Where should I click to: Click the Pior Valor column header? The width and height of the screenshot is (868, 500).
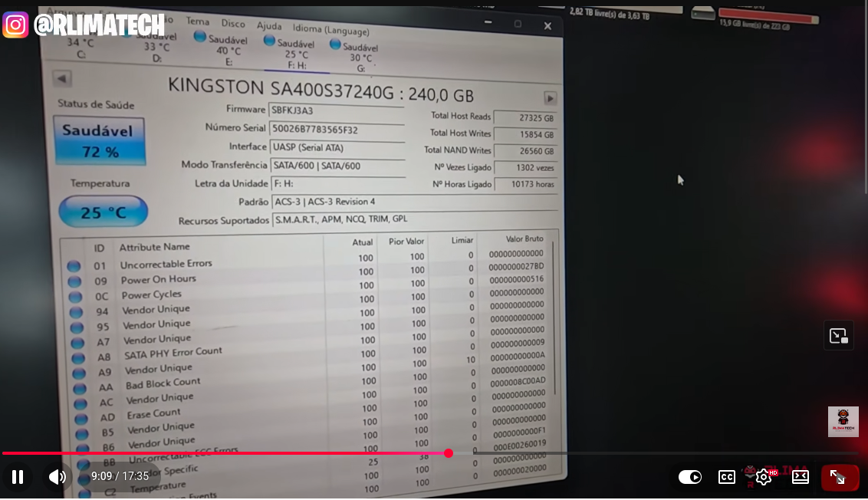point(406,242)
